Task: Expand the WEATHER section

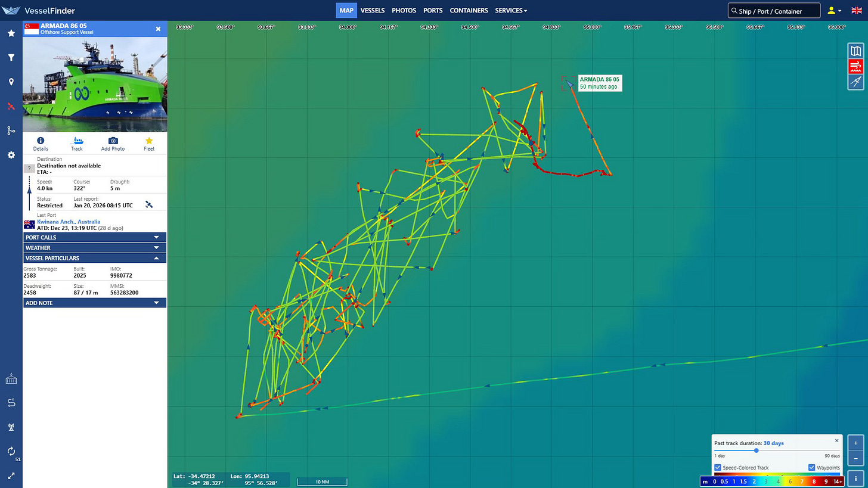Action: click(94, 248)
